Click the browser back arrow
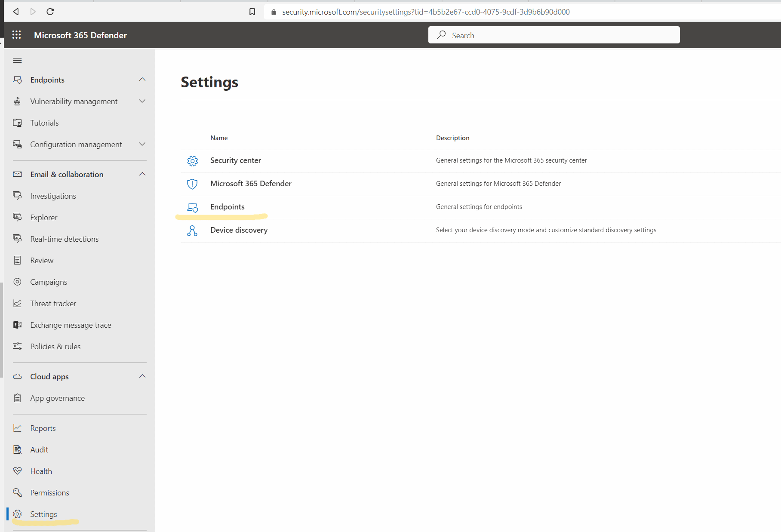The image size is (781, 532). [x=16, y=12]
